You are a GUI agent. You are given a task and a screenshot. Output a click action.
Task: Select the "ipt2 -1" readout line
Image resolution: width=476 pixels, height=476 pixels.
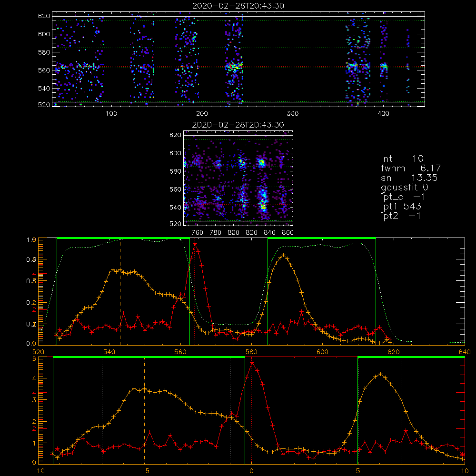[x=401, y=216]
